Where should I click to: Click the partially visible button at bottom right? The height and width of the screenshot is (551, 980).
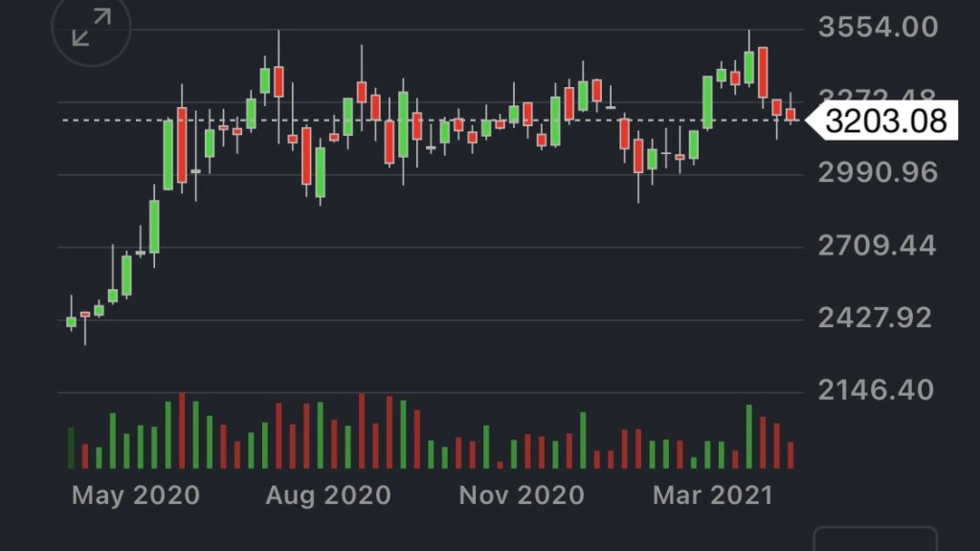pos(875,539)
